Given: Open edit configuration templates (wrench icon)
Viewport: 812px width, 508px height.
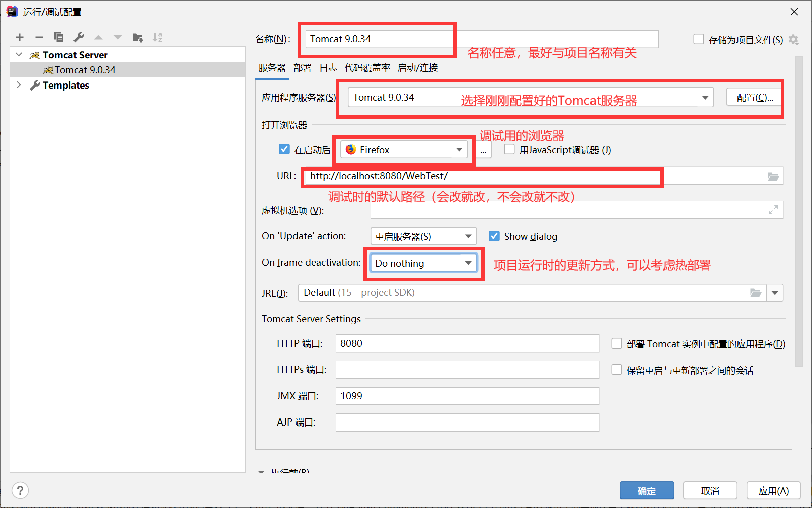Looking at the screenshot, I should coord(79,37).
